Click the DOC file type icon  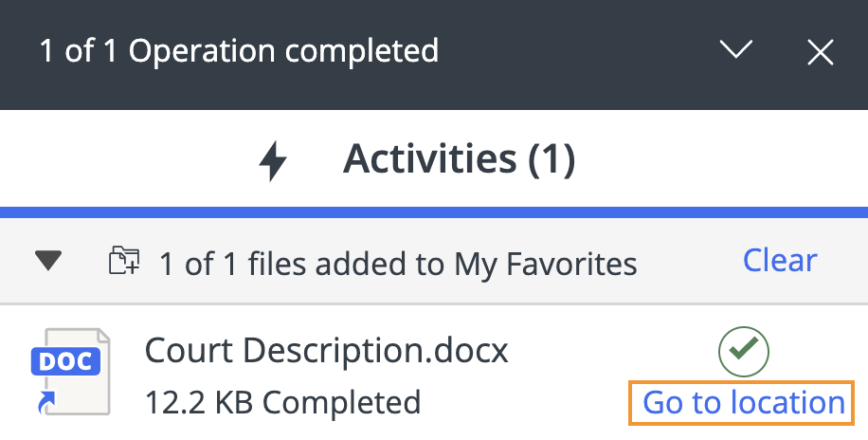click(x=71, y=372)
